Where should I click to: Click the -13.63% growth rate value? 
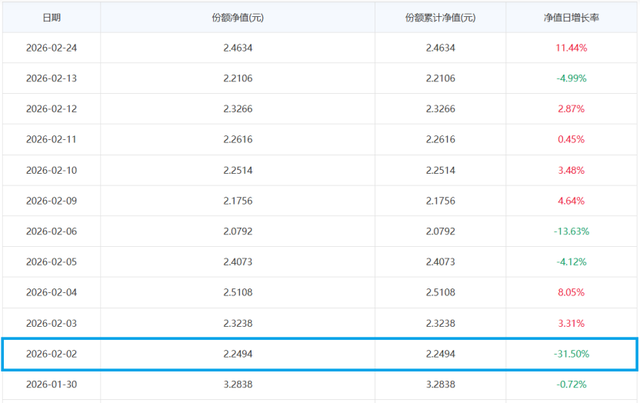(x=572, y=231)
